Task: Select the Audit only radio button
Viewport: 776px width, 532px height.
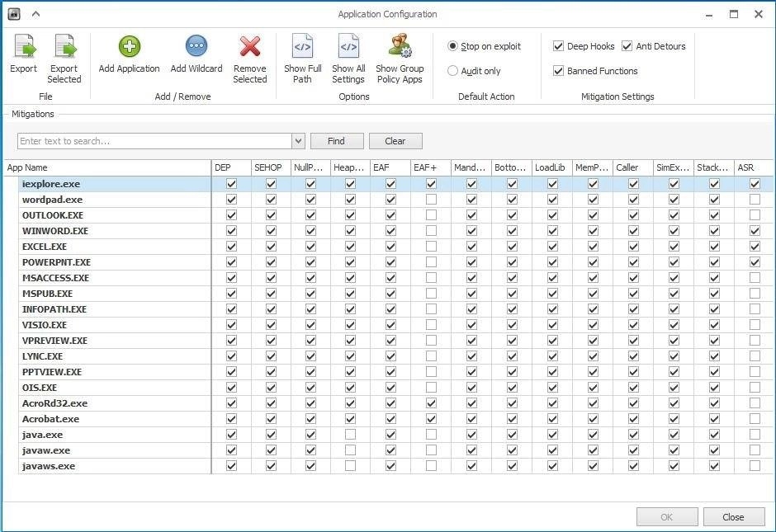Action: [x=452, y=71]
